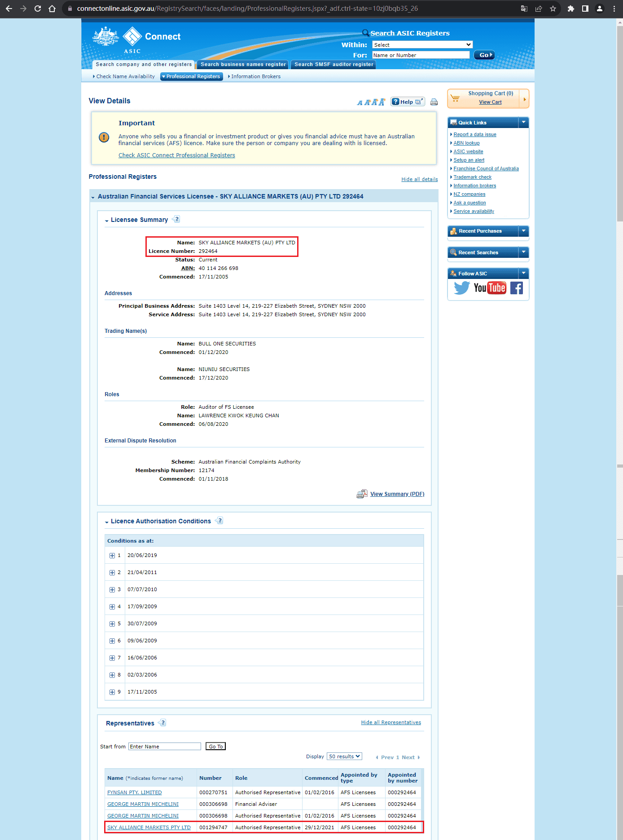Image resolution: width=623 pixels, height=840 pixels.
Task: Collapse the Quick Links panel arrow
Action: [x=523, y=122]
